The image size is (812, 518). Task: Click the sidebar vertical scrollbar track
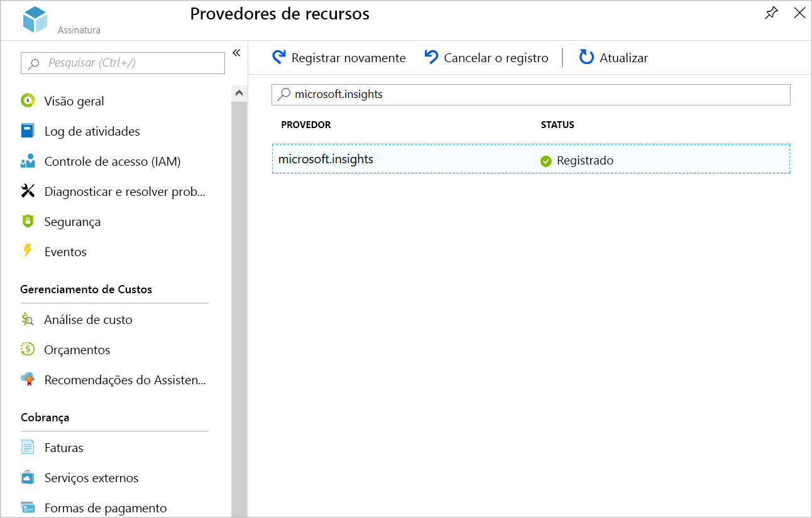coord(239,309)
